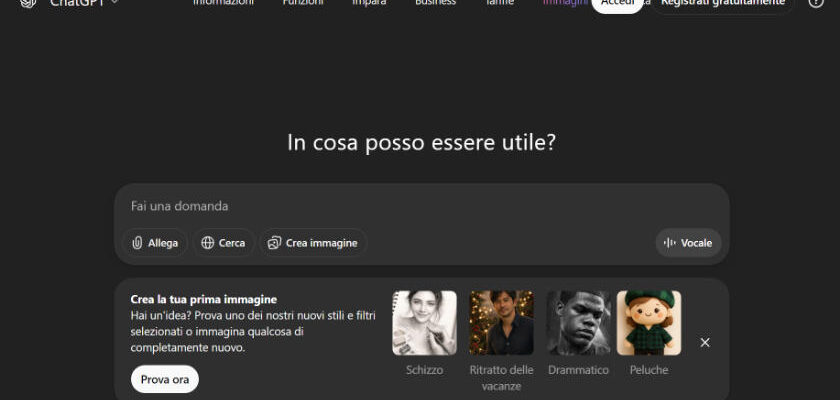Open the Tariffe menu item

click(x=500, y=3)
